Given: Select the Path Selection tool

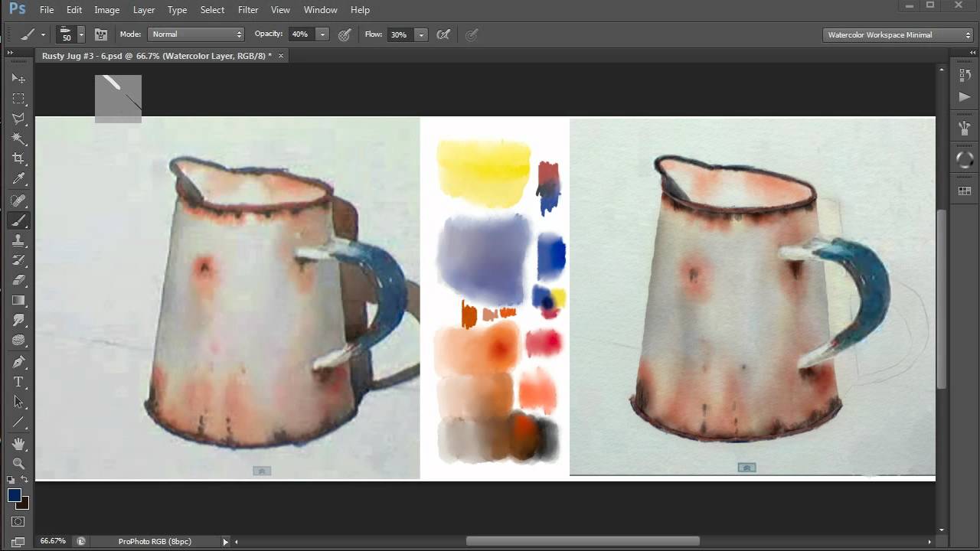Looking at the screenshot, I should coord(18,402).
